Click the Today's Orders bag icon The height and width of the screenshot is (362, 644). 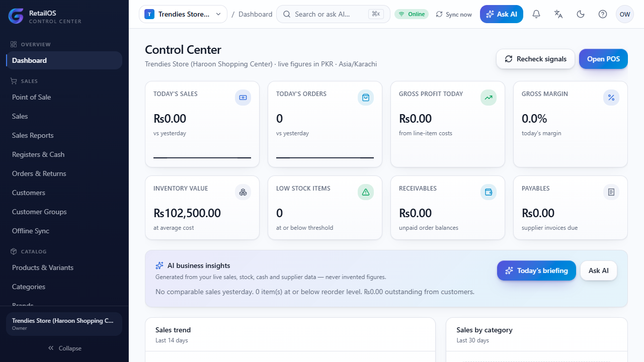pos(366,98)
